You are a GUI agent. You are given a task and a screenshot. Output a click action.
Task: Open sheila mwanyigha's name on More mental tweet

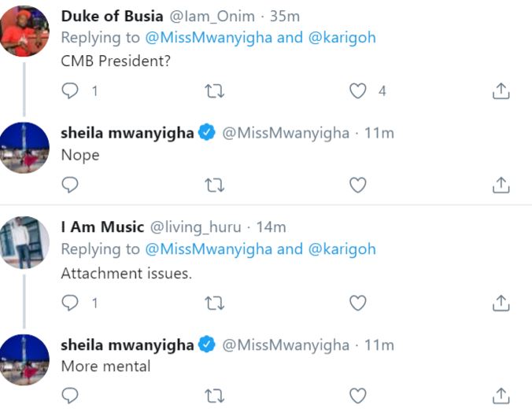127,345
